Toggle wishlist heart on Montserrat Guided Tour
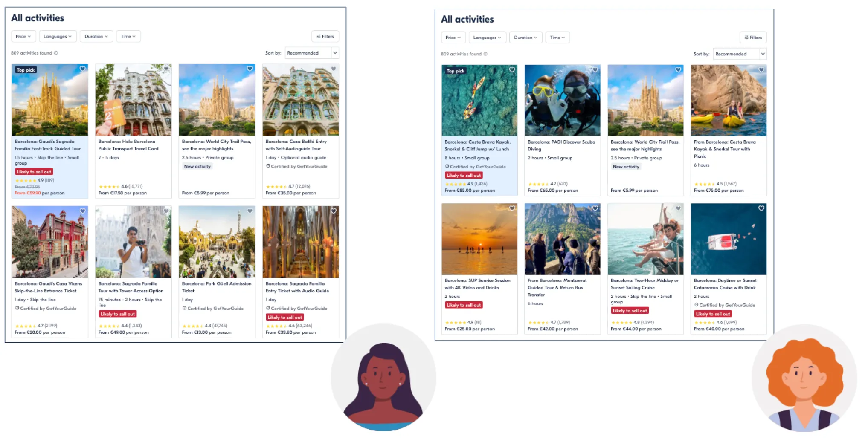This screenshot has width=868, height=439. [x=595, y=208]
